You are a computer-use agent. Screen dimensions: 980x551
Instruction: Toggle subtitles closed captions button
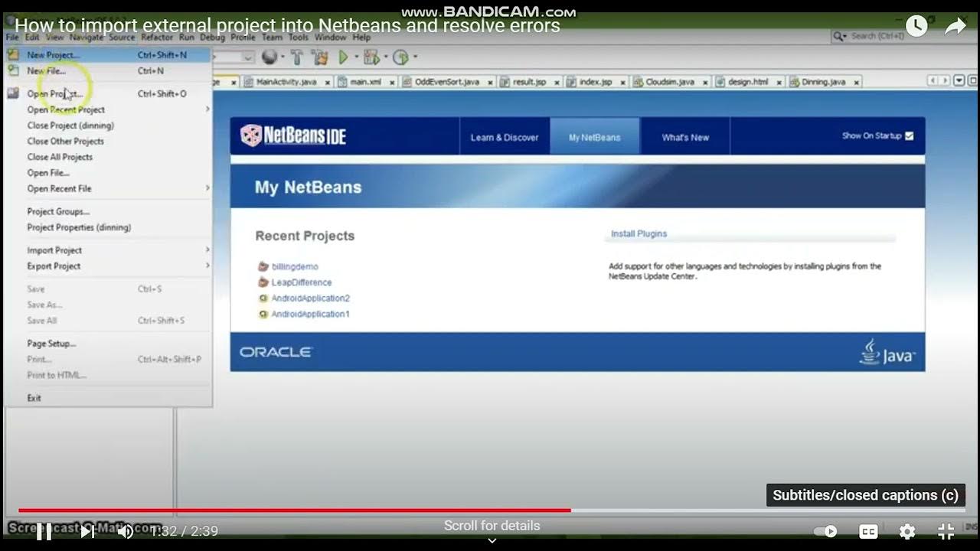coord(868,531)
